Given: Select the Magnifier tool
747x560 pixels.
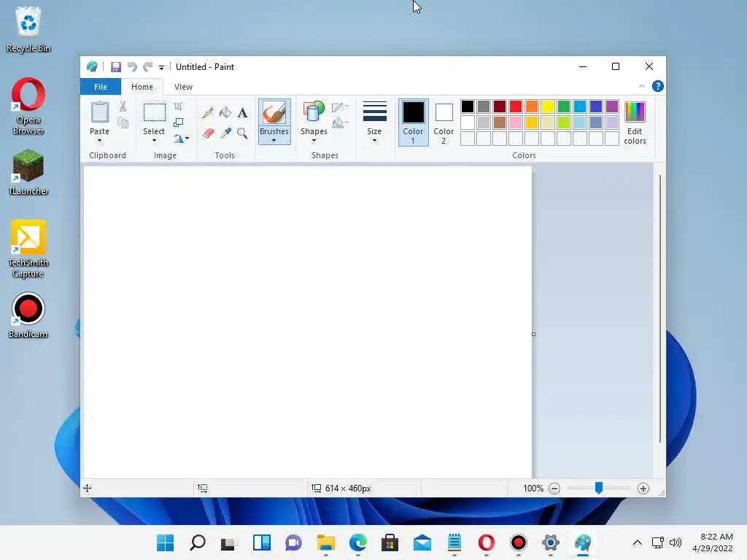Looking at the screenshot, I should pos(242,133).
